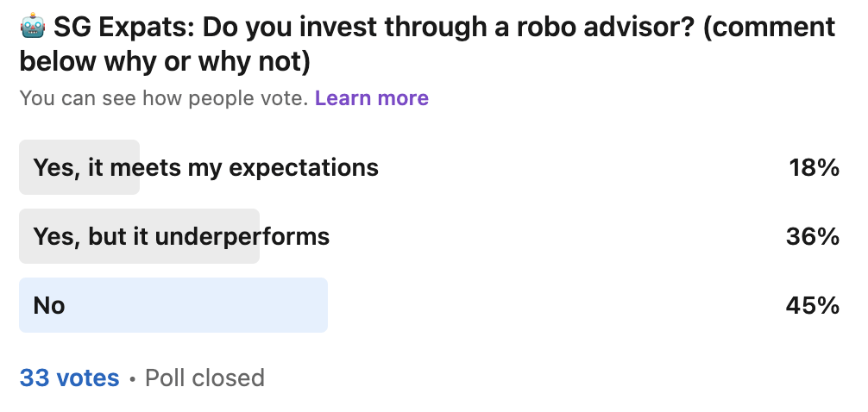
Task: Click 'below why or why not)' line
Action: pos(165,62)
